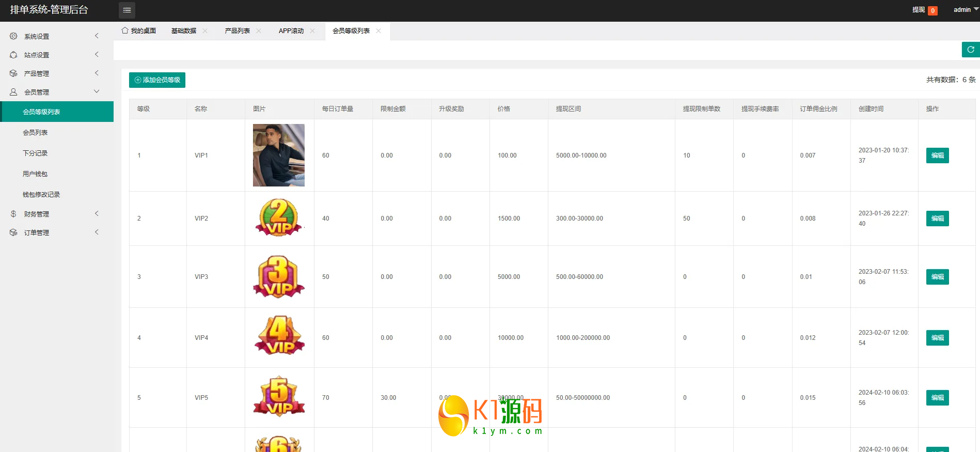Expand the 财务管理 menu chevron
The height and width of the screenshot is (452, 980).
coord(97,213)
